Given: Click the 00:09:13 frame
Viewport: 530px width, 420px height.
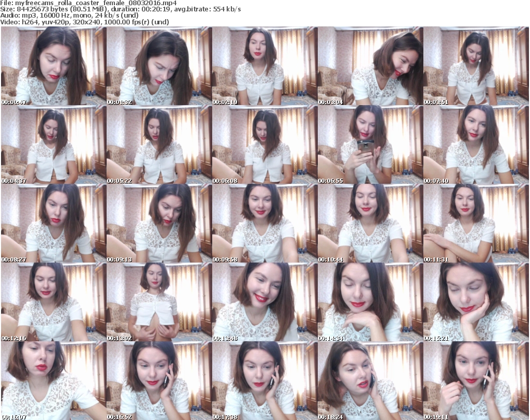Looking at the screenshot, I should 159,224.
